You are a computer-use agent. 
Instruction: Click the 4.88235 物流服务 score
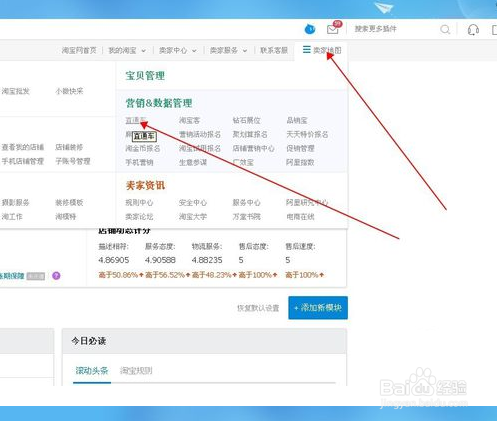click(x=207, y=260)
